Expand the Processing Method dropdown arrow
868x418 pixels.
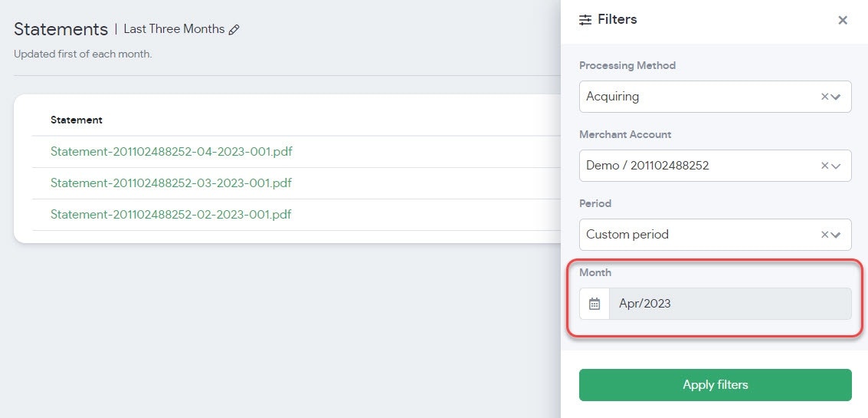(x=837, y=97)
